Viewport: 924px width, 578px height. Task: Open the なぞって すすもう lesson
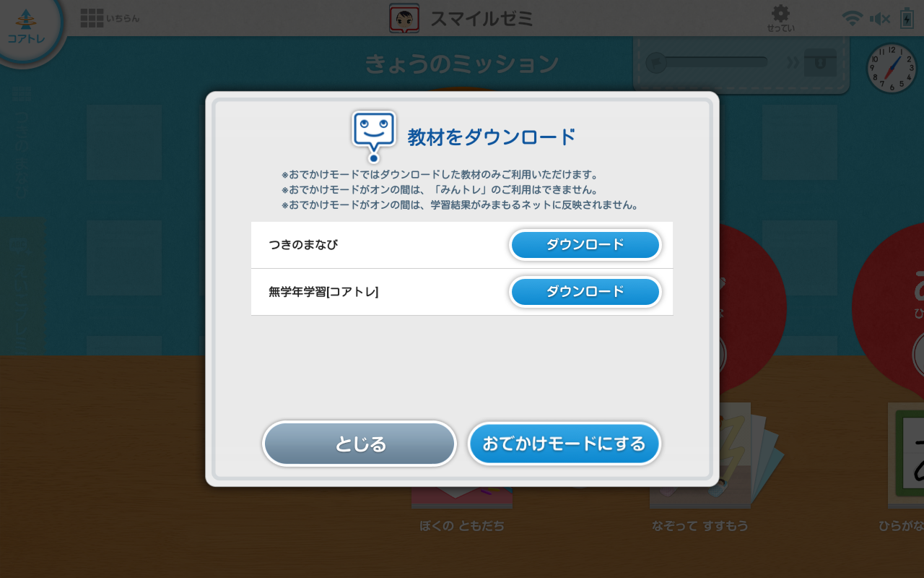tap(699, 468)
